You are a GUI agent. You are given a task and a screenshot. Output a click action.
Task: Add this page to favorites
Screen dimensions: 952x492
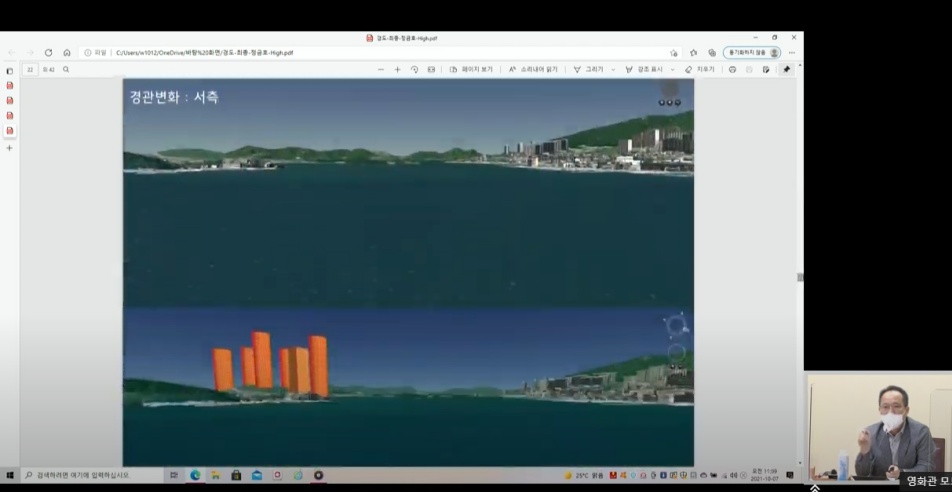click(674, 53)
